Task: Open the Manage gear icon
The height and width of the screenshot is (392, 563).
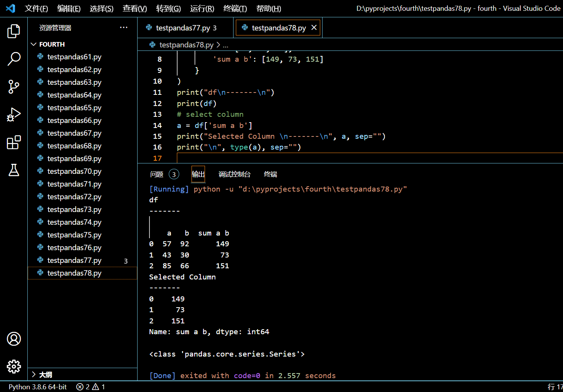Action: tap(13, 367)
